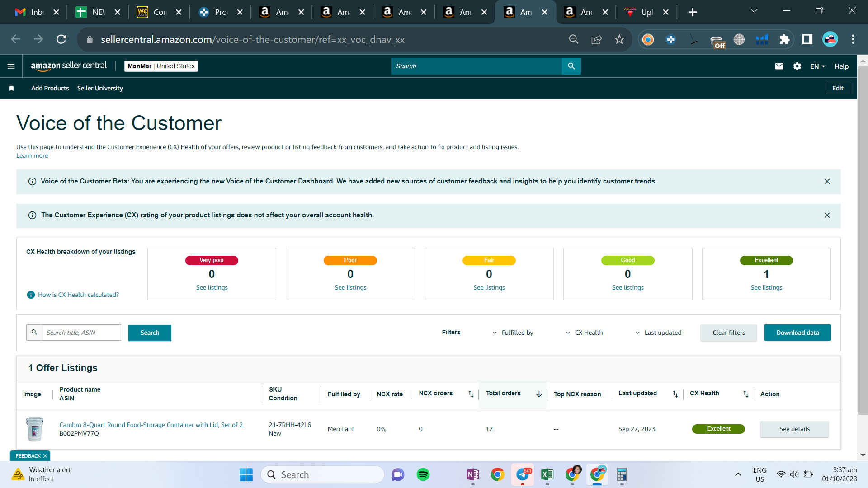Screen dimensions: 868x488
Task: Open the settings gear icon
Action: point(797,66)
